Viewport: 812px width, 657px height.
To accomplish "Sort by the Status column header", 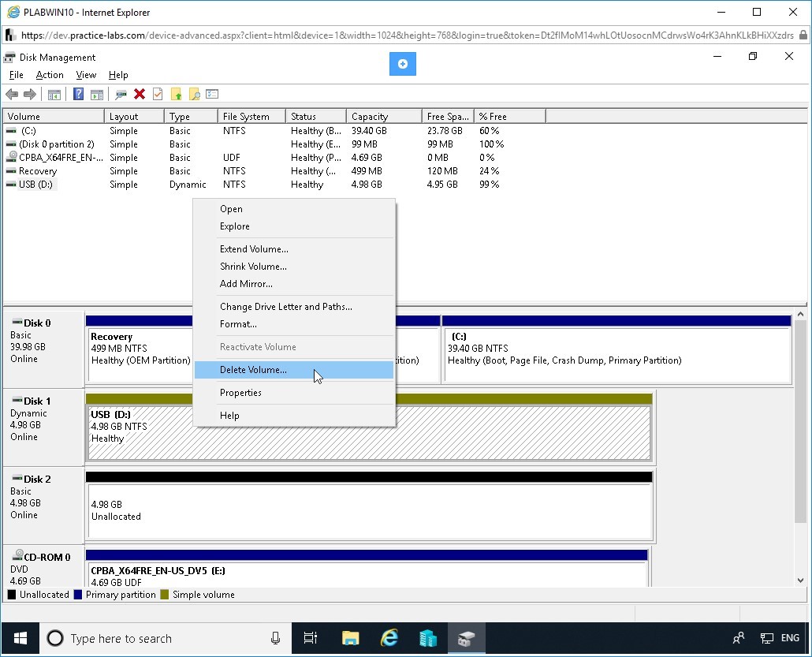I will [x=316, y=117].
